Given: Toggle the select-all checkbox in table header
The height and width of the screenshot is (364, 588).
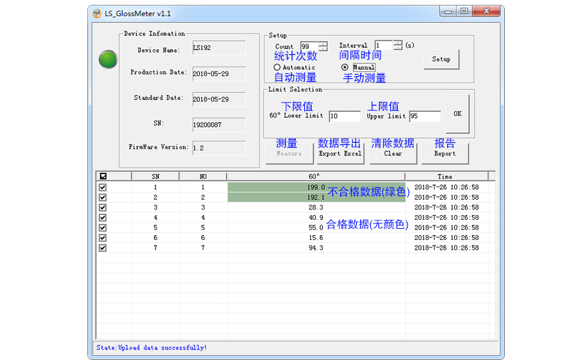Looking at the screenshot, I should (x=103, y=176).
